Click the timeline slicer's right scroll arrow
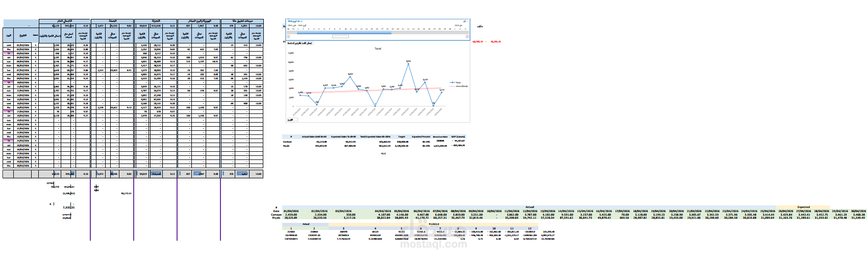The width and height of the screenshot is (868, 255). pos(467,36)
